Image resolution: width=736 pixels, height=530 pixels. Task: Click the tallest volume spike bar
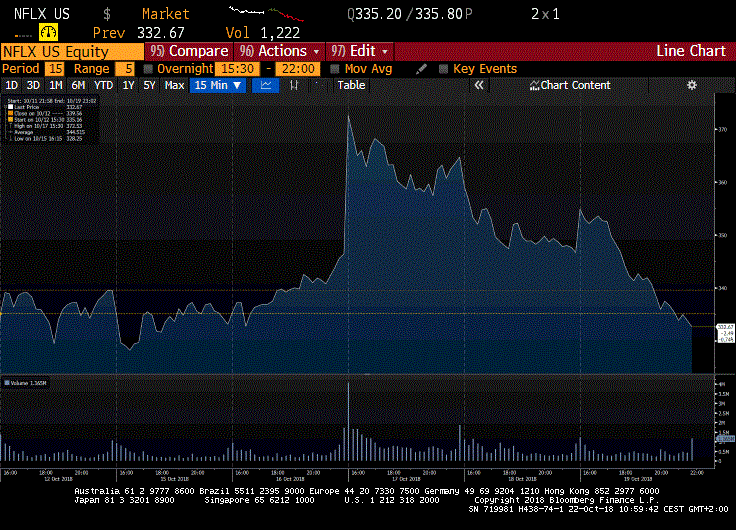tap(348, 421)
